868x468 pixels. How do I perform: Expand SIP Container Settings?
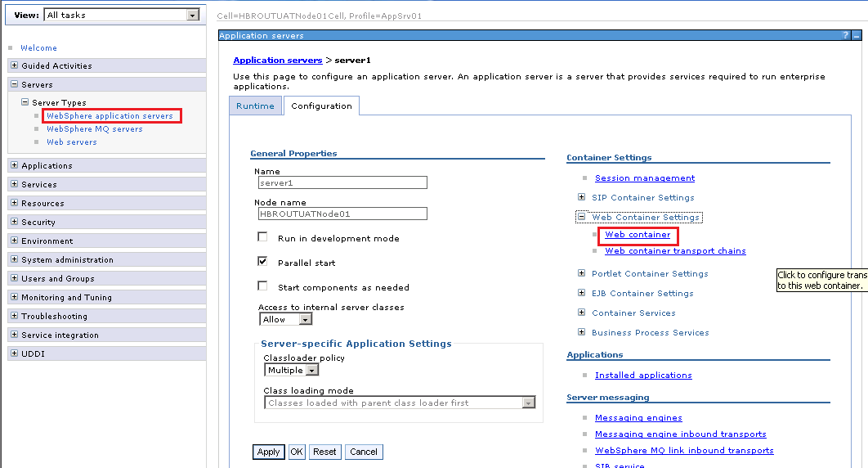[x=581, y=197]
